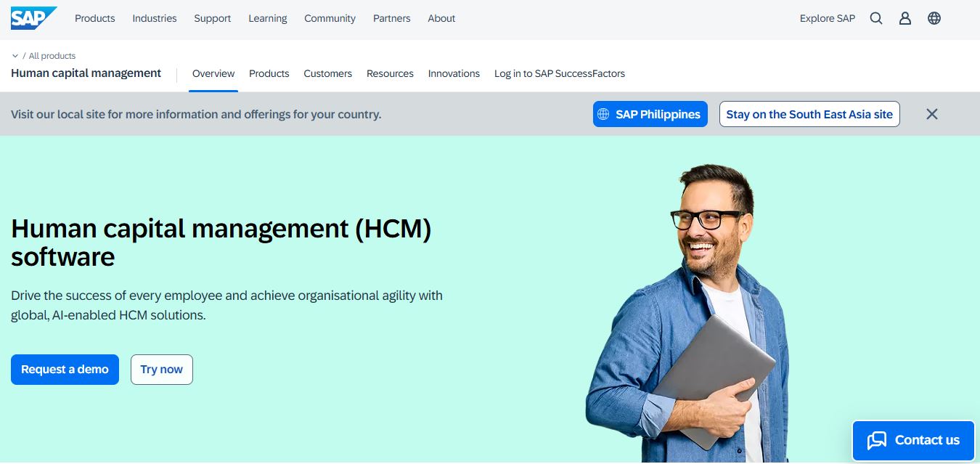
Task: Choose Stay on the South East Asia site
Action: [x=809, y=114]
